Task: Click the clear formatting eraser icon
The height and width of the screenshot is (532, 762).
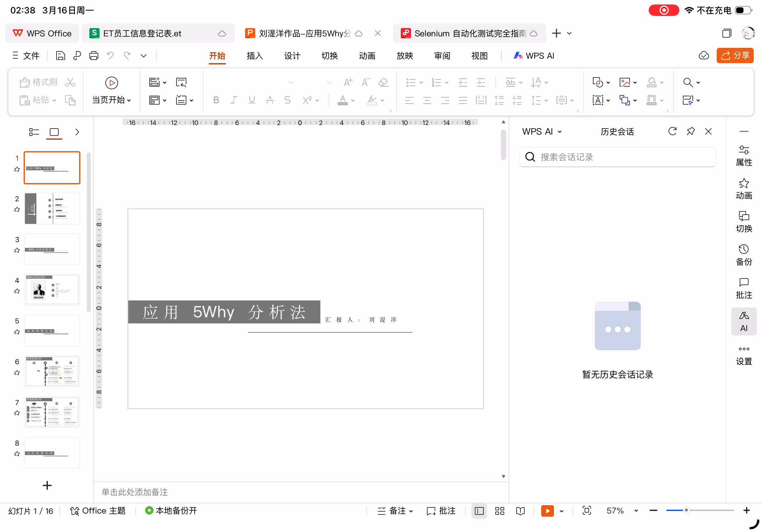Action: (x=383, y=82)
